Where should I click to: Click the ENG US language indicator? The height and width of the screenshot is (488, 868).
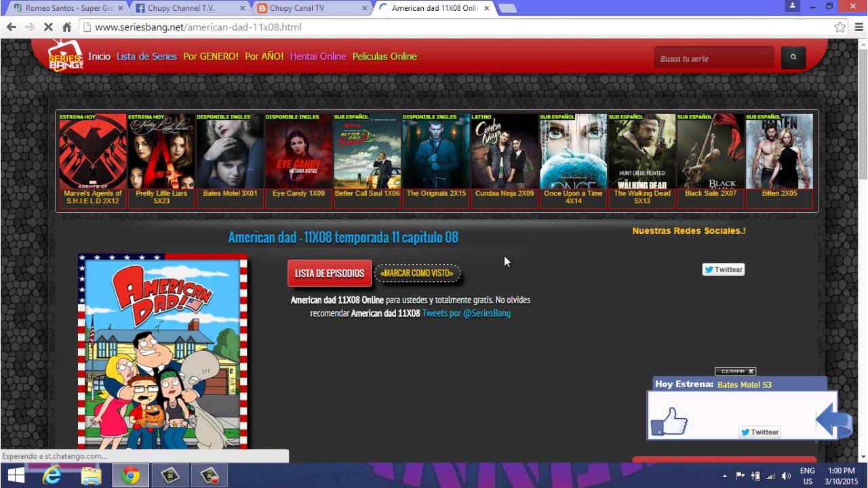(807, 476)
